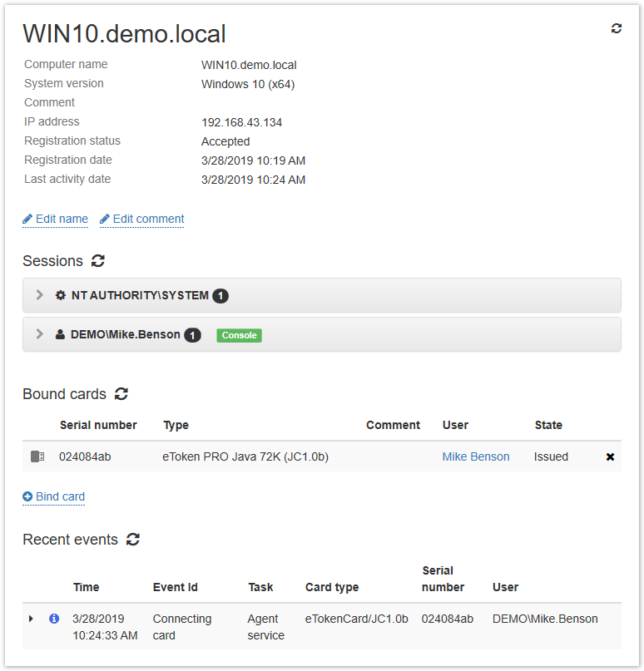Click the user icon beside DEMO\Mike.Benson
Screen dimensions: 644x671
(x=60, y=335)
